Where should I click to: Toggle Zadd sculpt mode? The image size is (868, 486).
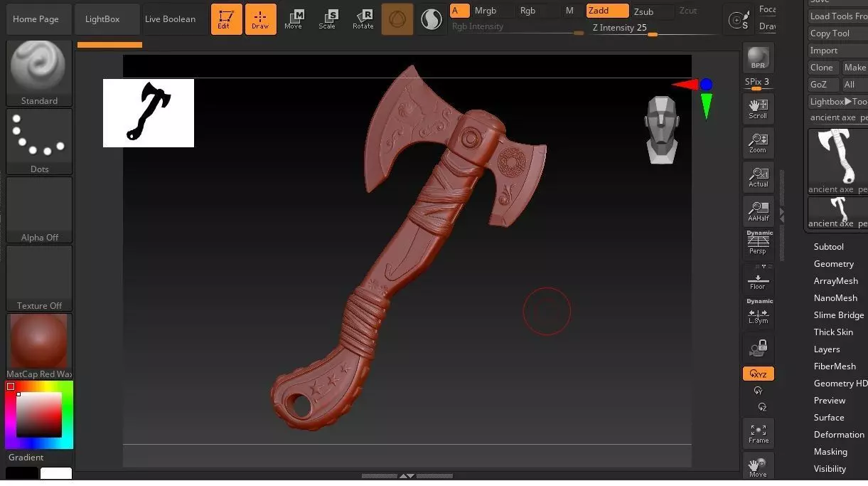tap(607, 11)
